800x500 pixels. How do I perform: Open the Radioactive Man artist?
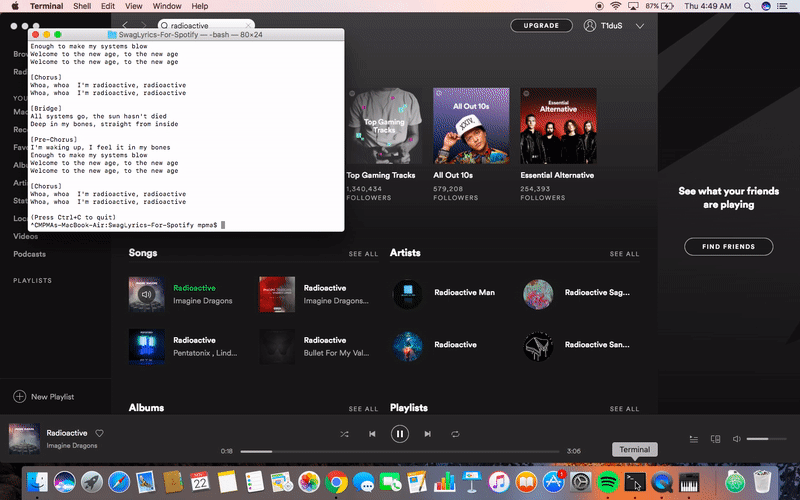point(464,292)
